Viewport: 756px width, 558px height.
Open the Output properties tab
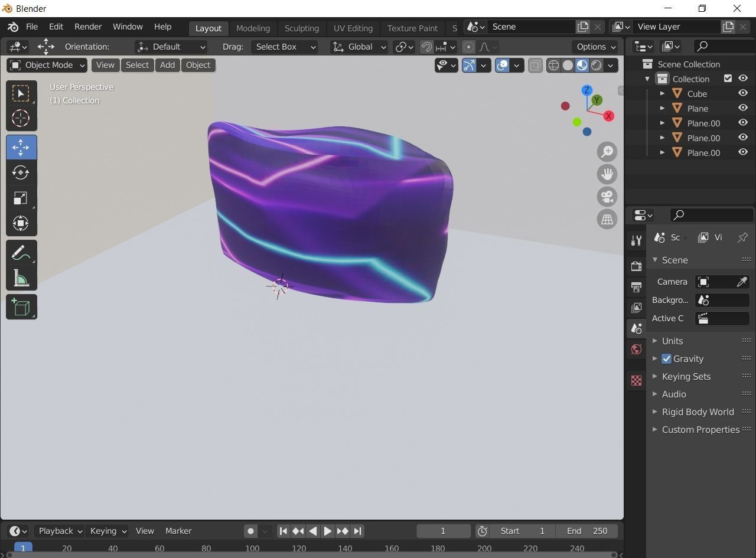tap(636, 287)
